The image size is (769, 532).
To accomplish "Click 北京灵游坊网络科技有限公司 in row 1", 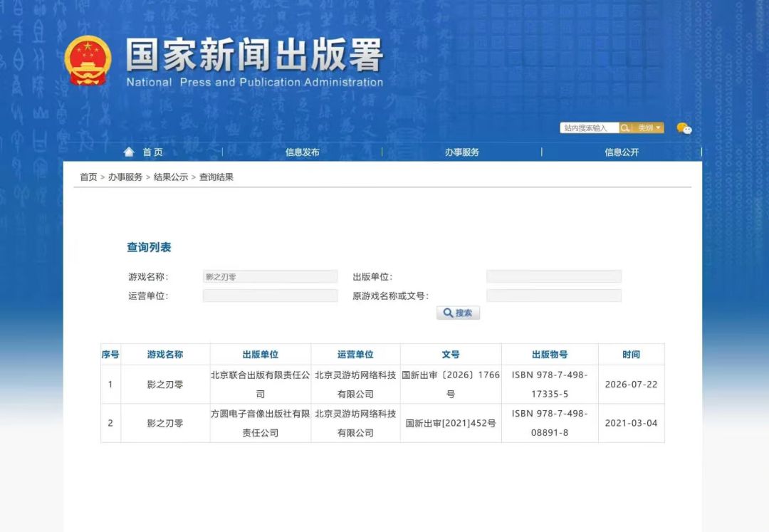I will tap(355, 385).
